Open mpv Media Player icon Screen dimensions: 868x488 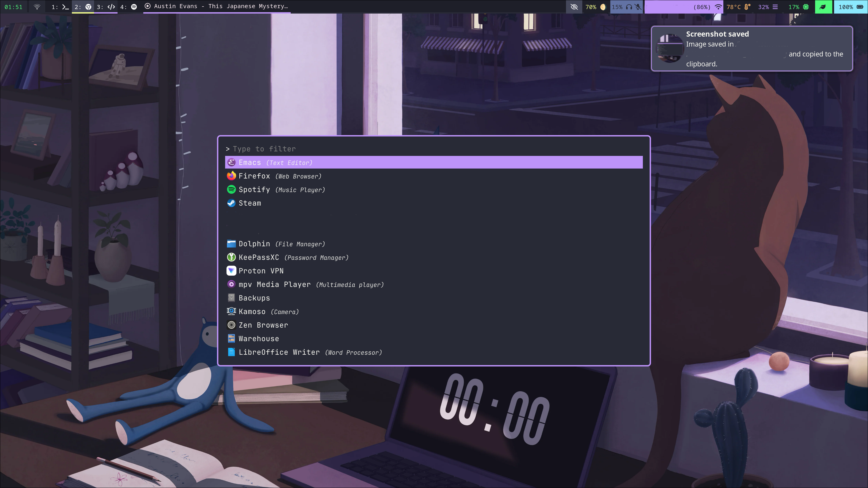point(231,284)
